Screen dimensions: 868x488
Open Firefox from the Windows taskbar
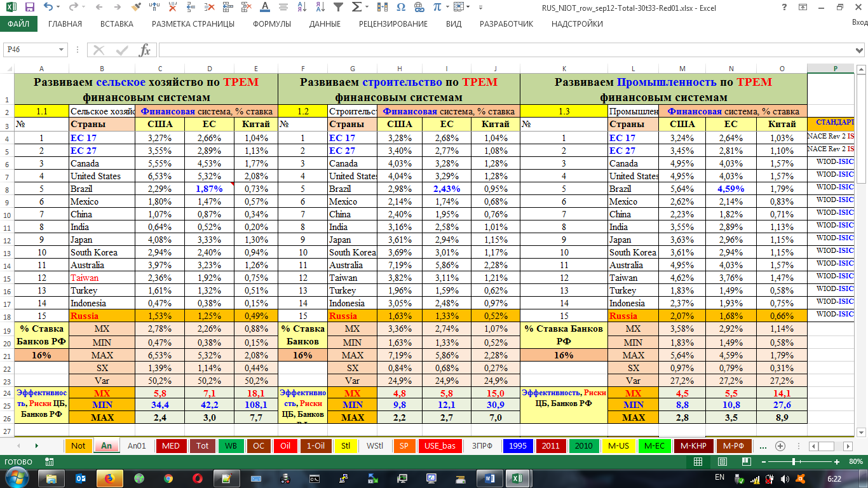coord(109,478)
